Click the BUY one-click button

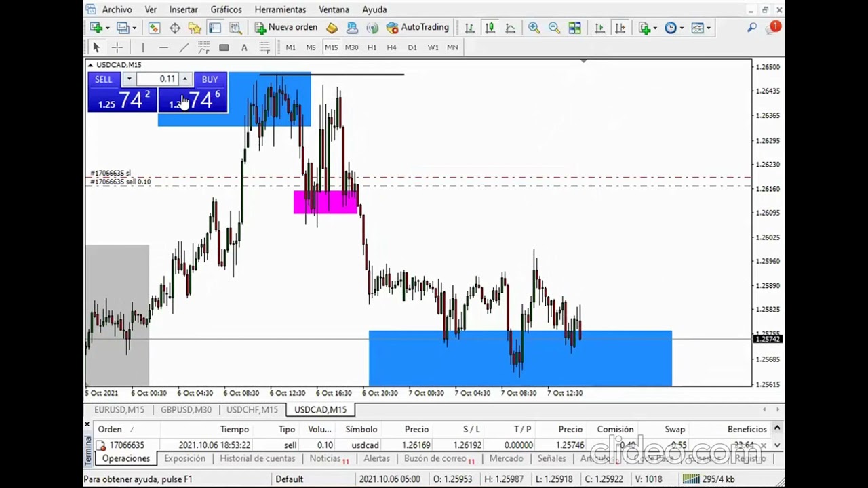tap(210, 79)
